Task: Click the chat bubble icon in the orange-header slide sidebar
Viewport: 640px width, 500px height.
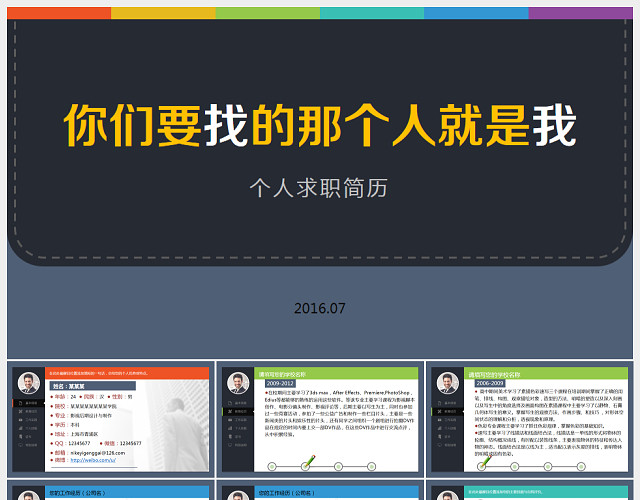Action: point(20,445)
